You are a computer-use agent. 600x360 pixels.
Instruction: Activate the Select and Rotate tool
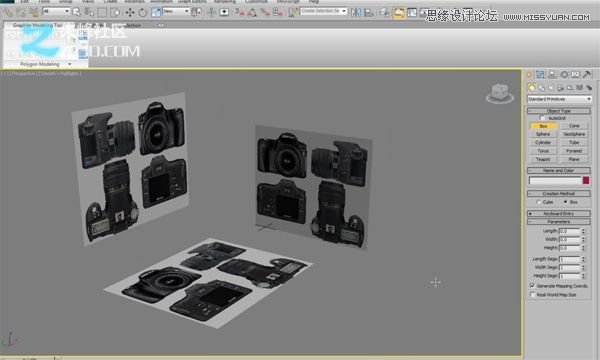point(143,12)
